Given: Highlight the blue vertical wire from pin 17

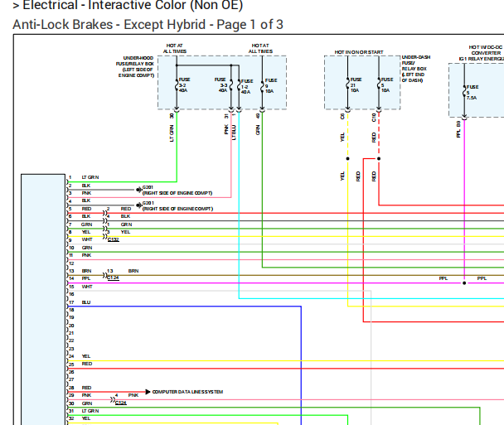Looking at the screenshot, I should 301,365.
